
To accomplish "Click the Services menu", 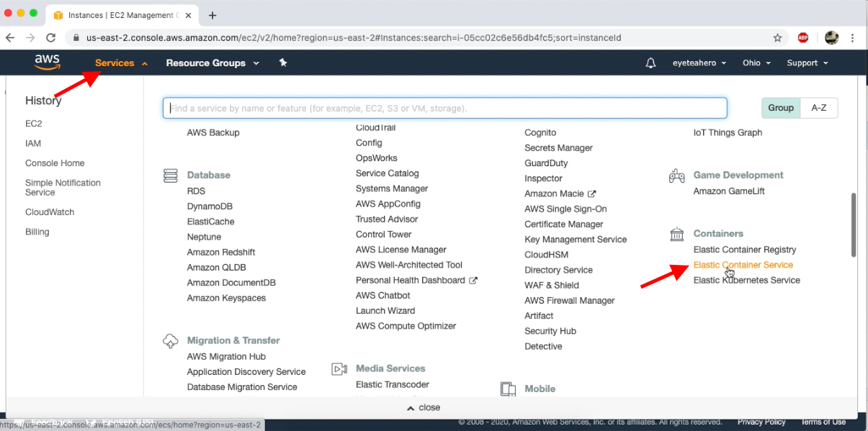I will 115,63.
